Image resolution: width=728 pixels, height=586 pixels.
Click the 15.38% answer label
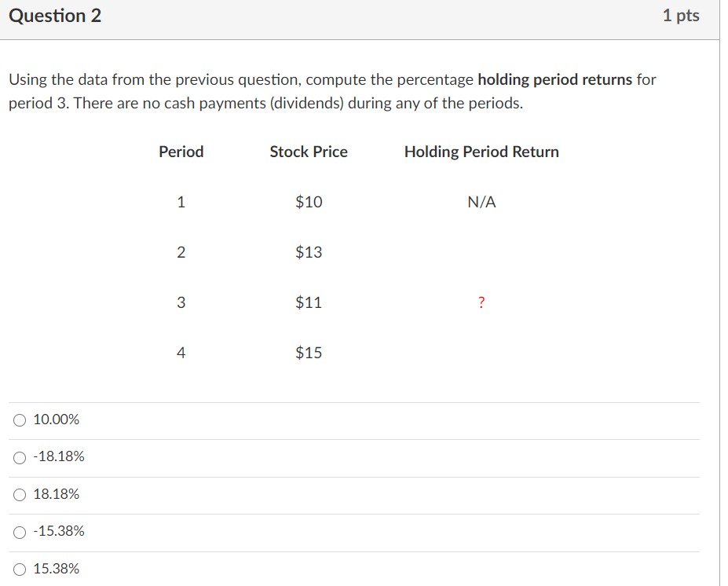coord(57,568)
